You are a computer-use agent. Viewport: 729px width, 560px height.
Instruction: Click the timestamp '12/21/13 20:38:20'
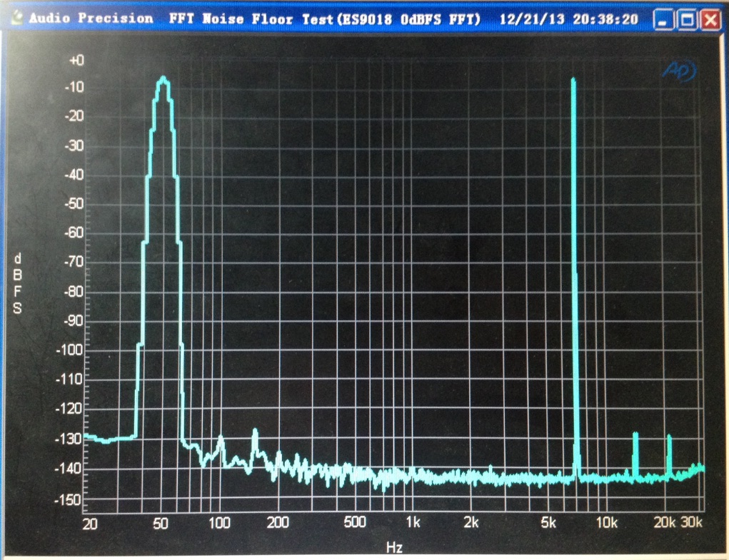[x=568, y=19]
